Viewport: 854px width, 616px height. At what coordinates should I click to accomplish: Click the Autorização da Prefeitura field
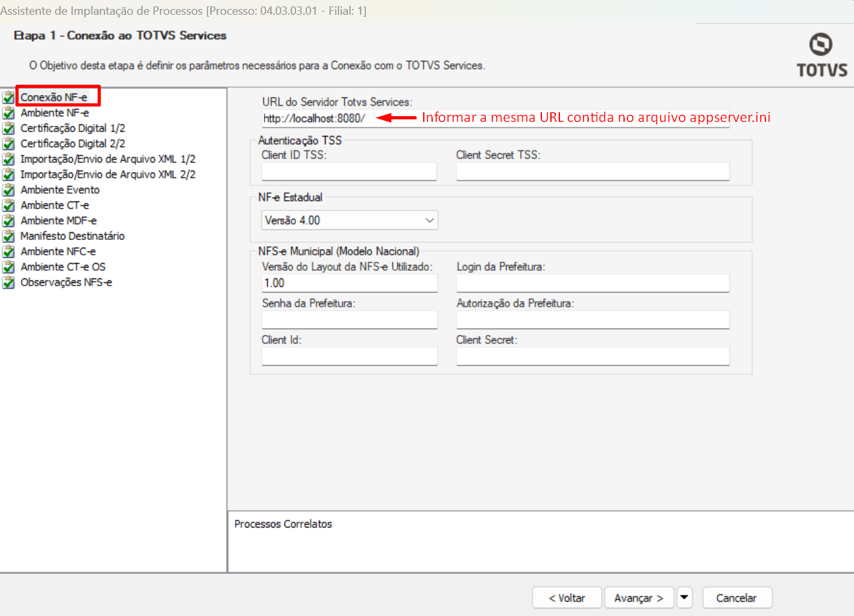coord(593,320)
